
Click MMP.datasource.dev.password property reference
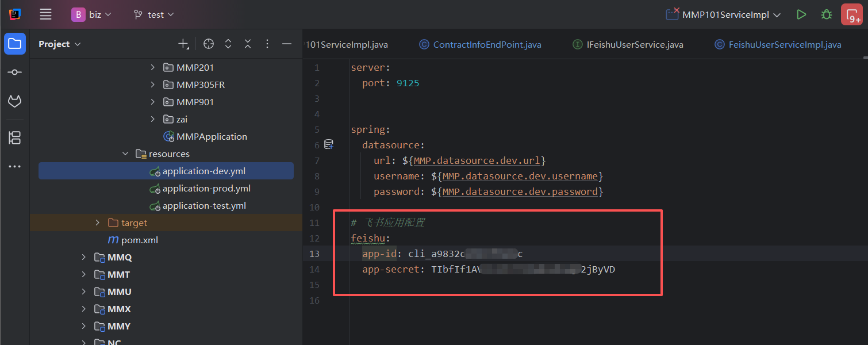coord(520,191)
